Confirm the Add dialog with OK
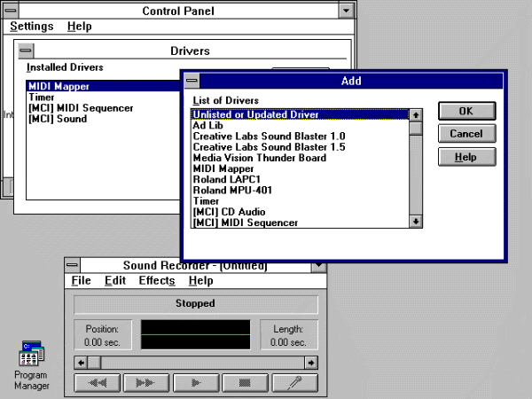The width and height of the screenshot is (532, 399). click(467, 111)
